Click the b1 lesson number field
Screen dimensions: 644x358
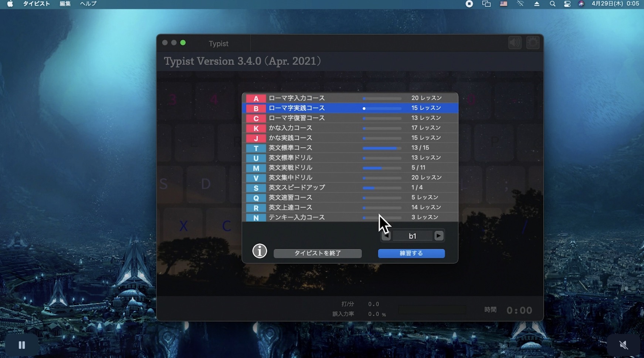pyautogui.click(x=413, y=236)
